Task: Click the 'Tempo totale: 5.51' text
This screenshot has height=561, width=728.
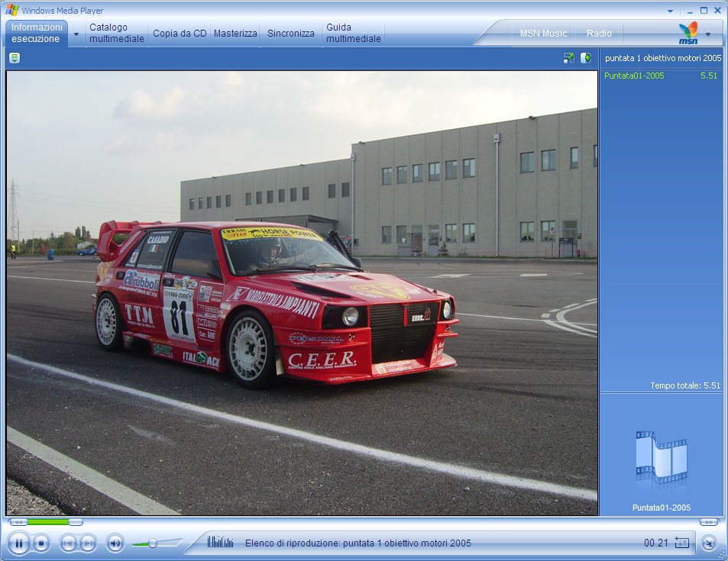Action: click(x=684, y=385)
